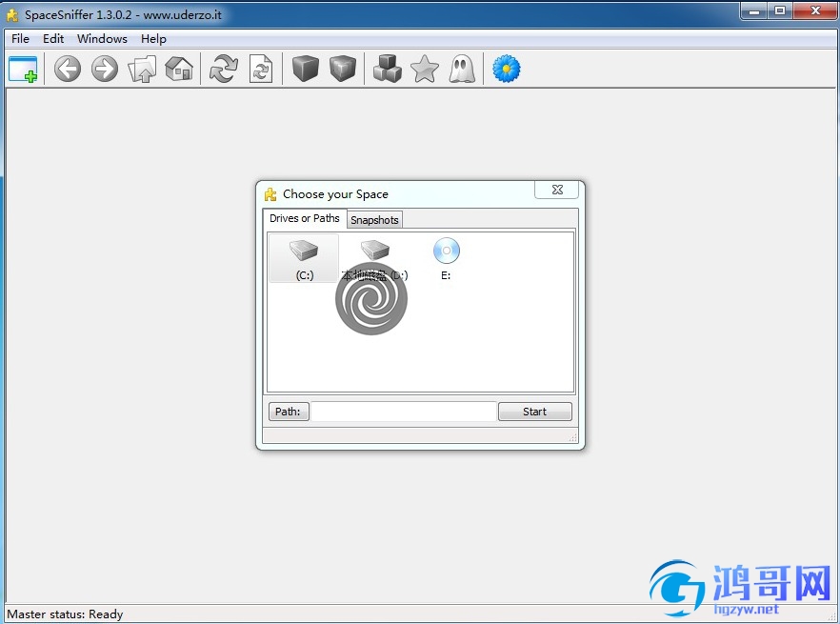Image resolution: width=840 pixels, height=624 pixels.
Task: Click the Start button
Action: click(x=534, y=412)
